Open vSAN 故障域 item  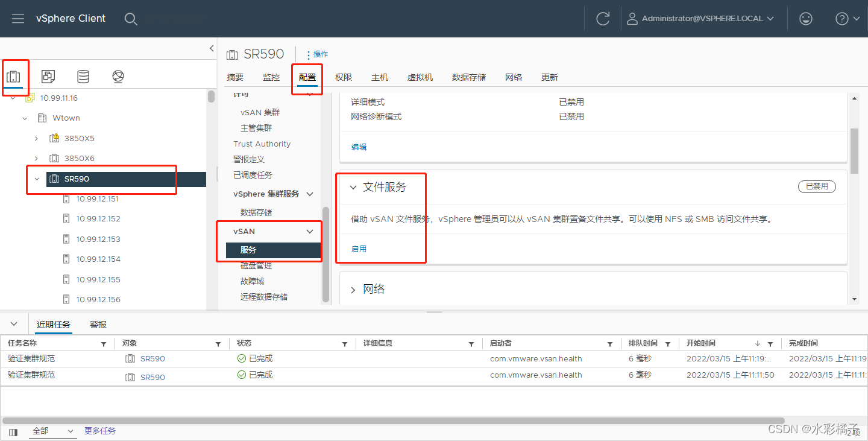pos(252,281)
